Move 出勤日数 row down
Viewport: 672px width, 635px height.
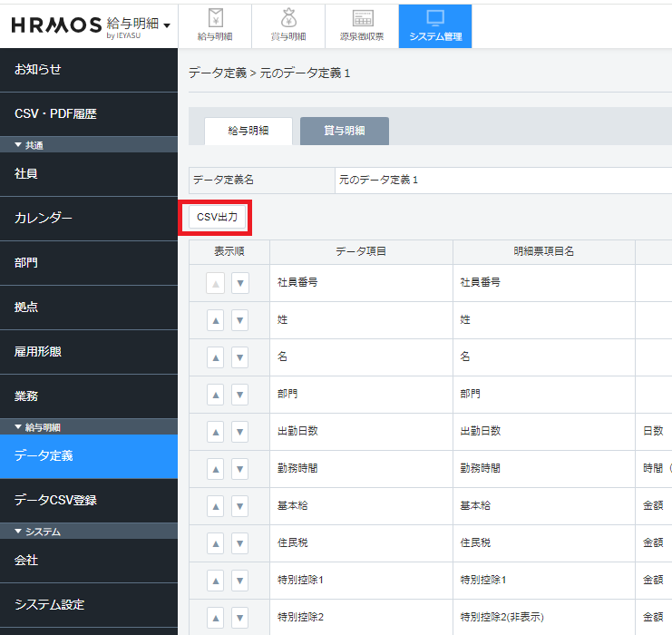[x=240, y=432]
